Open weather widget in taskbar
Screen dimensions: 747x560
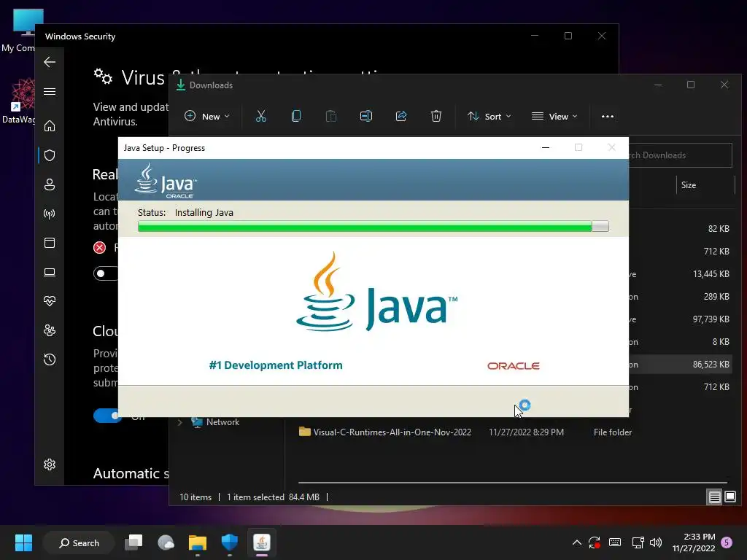click(x=166, y=542)
